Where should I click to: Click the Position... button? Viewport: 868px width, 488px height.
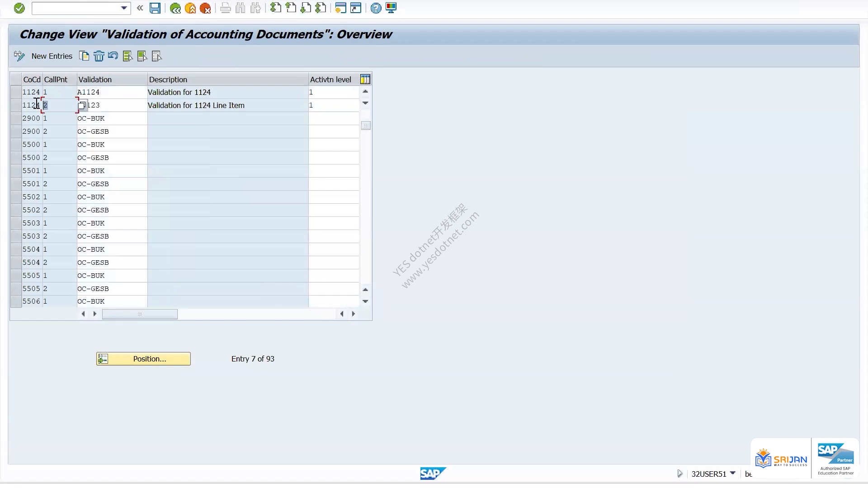click(143, 359)
